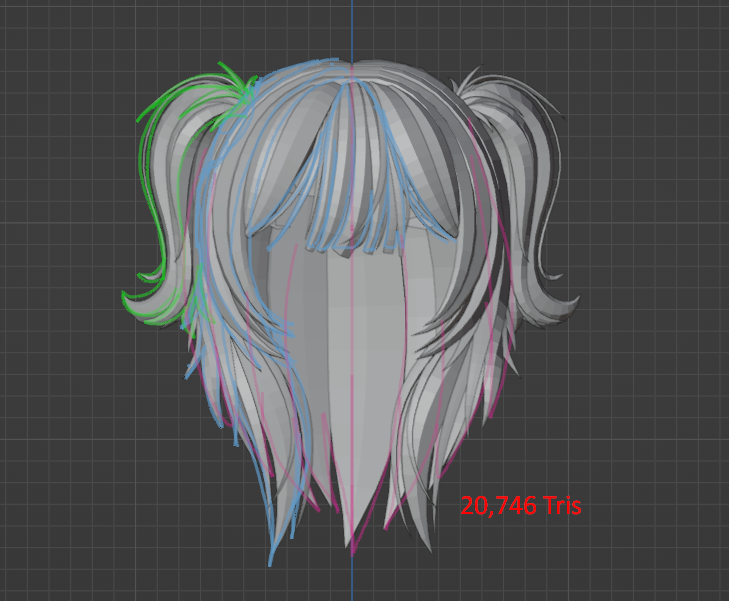Click the red '20,746 Tris' text
Image resolution: width=729 pixels, height=601 pixels.
point(521,505)
